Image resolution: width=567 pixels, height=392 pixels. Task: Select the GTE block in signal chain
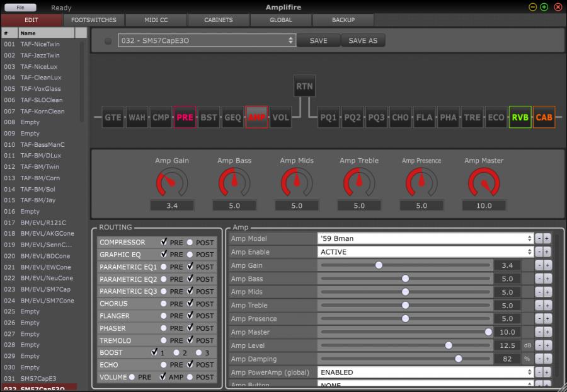click(113, 117)
